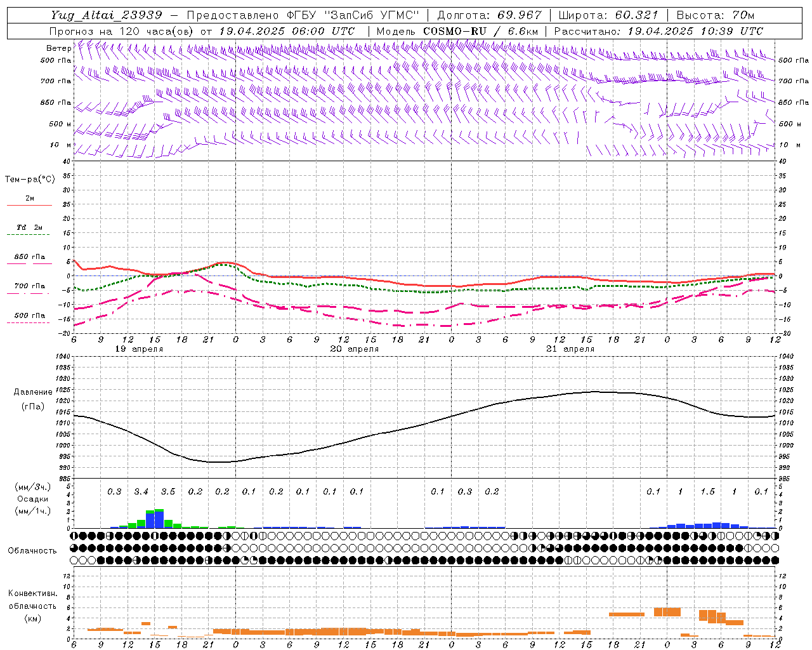Click the 40 tick on the left temperature axis
Screen dimensions: 812x650
click(67, 161)
